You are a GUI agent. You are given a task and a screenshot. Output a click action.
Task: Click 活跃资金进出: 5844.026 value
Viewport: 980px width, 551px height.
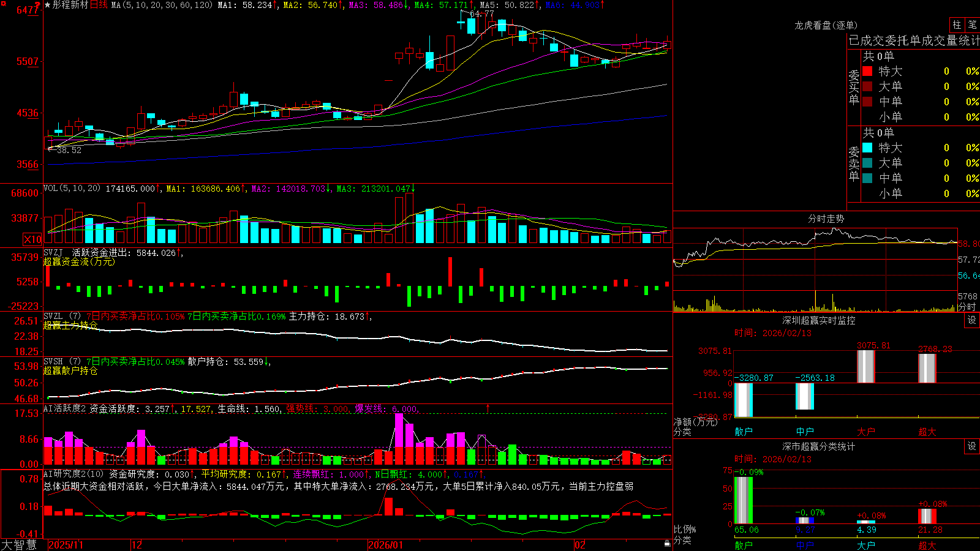[124, 252]
